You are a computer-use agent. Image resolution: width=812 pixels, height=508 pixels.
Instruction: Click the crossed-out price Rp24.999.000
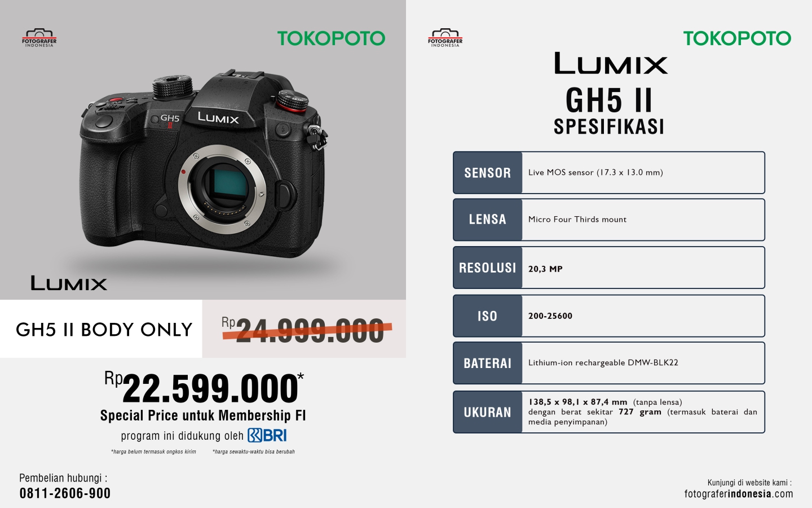pos(304,330)
